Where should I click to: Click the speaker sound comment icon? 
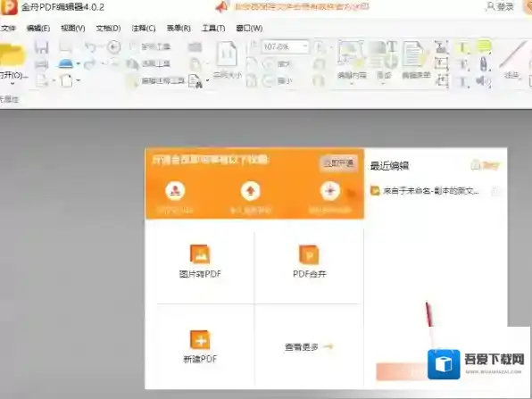point(484,81)
